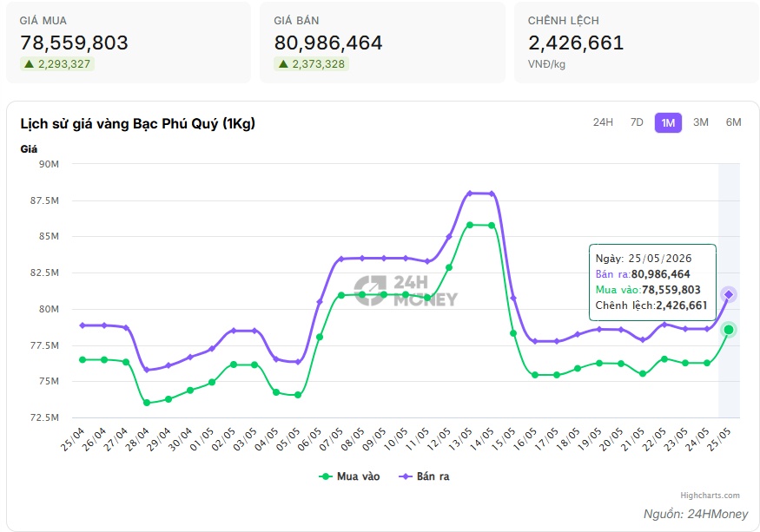Toggle the Mua vào legend series

click(349, 476)
